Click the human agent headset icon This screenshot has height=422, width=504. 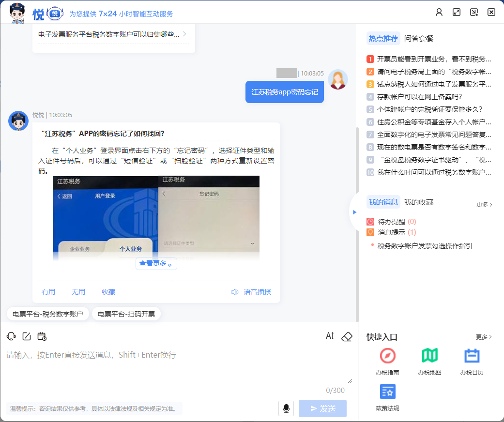pos(11,336)
